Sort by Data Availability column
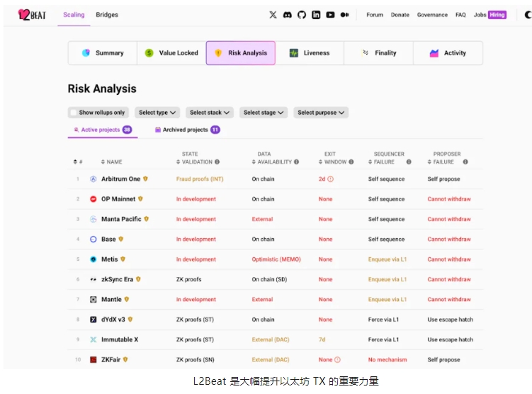532x394 pixels. coord(272,158)
